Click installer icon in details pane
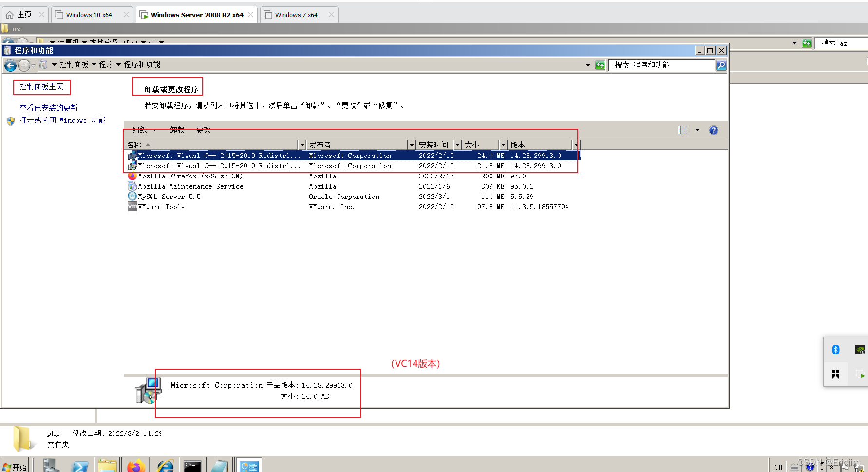 148,391
